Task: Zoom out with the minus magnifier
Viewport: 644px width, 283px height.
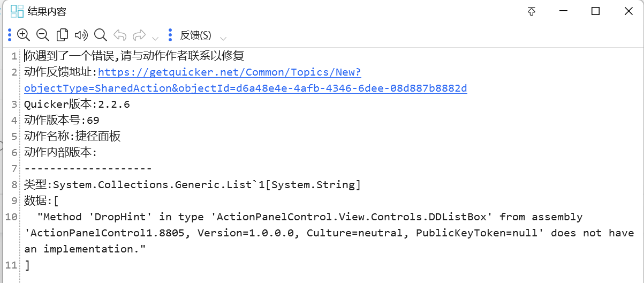Action: 43,35
